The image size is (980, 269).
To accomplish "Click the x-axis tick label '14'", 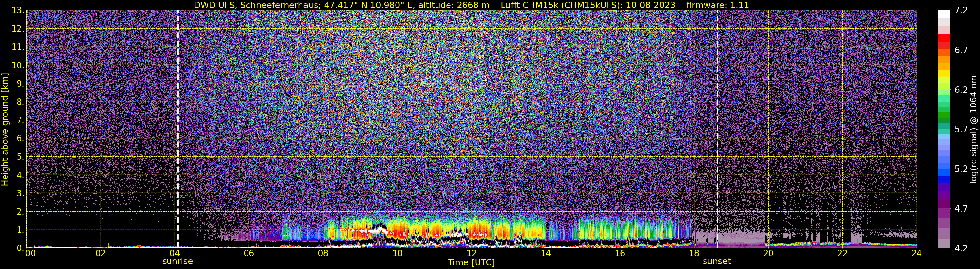I will pos(545,253).
